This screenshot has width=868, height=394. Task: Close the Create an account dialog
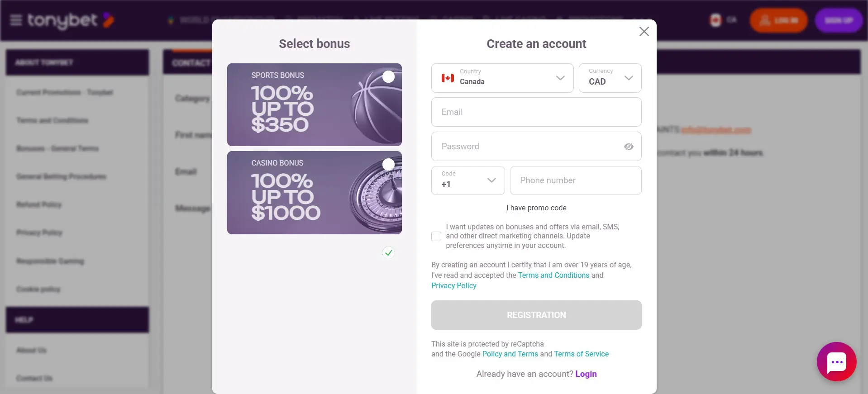click(644, 32)
